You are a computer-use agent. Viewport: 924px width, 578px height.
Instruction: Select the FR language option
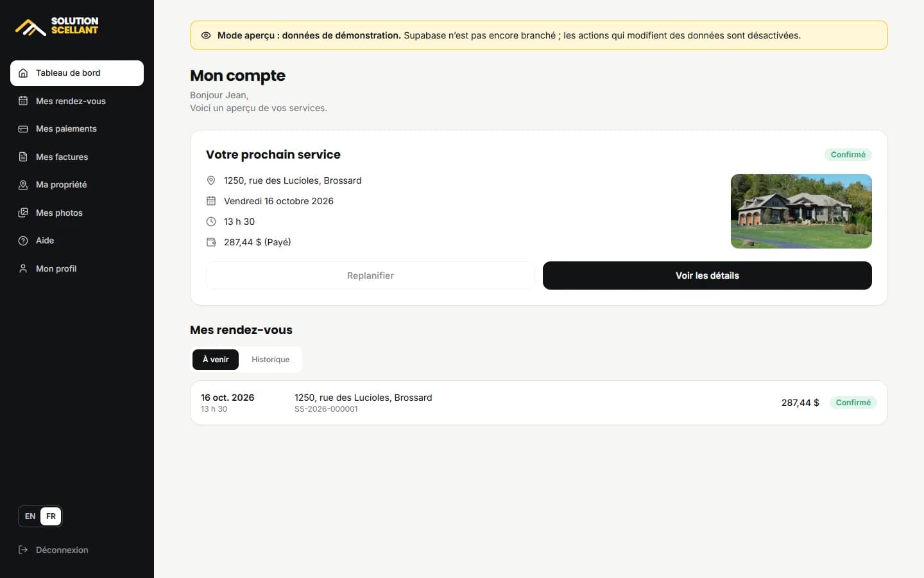point(51,516)
